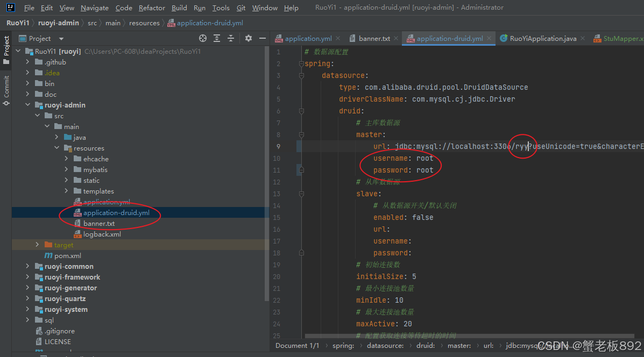The height and width of the screenshot is (357, 644).
Task: Open the Git menu
Action: click(x=241, y=8)
